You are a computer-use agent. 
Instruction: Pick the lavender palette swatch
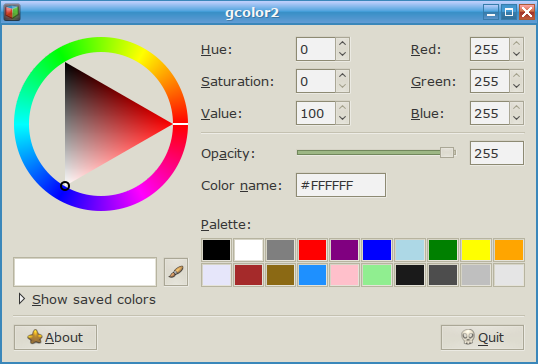216,275
